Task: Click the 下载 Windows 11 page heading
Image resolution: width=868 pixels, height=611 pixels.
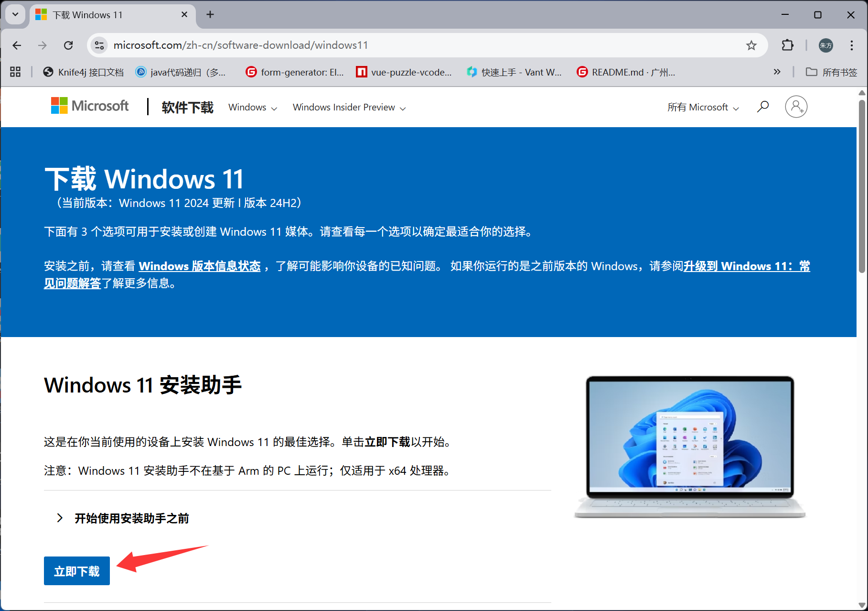Action: pos(144,179)
